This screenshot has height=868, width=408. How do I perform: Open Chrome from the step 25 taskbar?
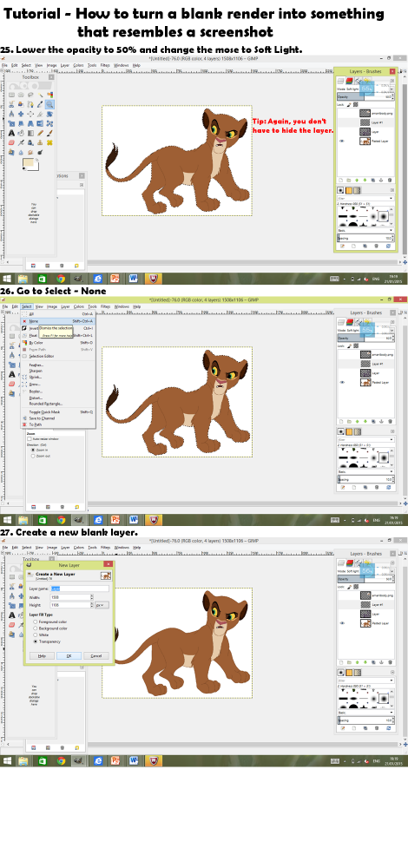pyautogui.click(x=61, y=279)
